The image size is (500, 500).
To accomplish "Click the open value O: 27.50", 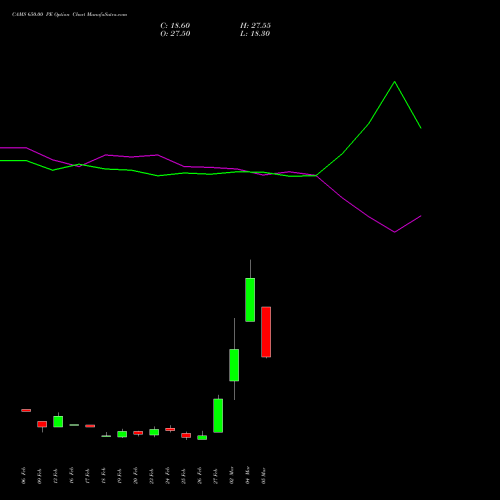I will point(175,34).
